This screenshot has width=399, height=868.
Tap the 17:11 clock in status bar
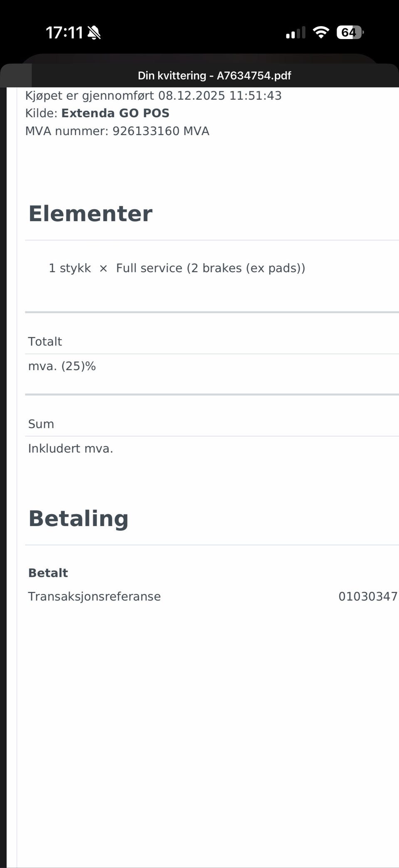point(64,32)
